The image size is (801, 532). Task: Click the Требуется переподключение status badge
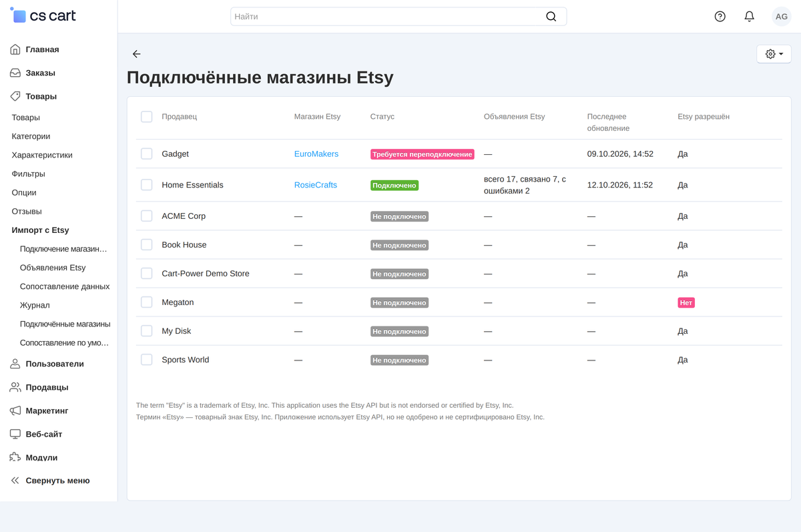click(x=423, y=154)
